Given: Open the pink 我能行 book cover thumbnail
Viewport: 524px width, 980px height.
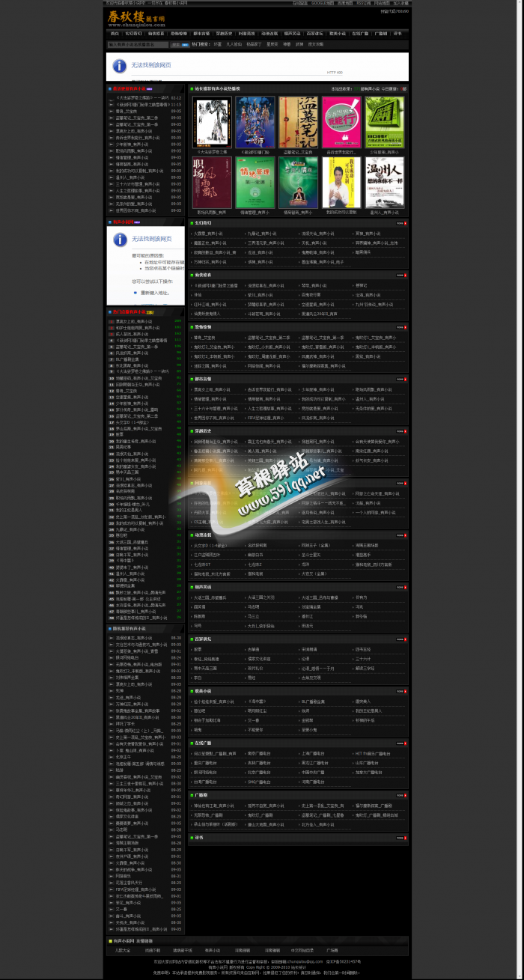Looking at the screenshot, I should tap(341, 122).
